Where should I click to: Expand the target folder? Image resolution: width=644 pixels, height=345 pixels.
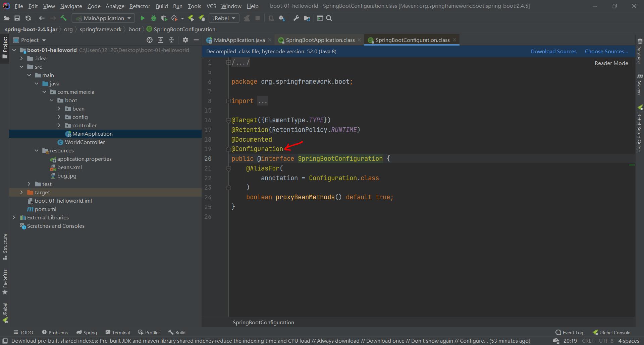pos(21,192)
